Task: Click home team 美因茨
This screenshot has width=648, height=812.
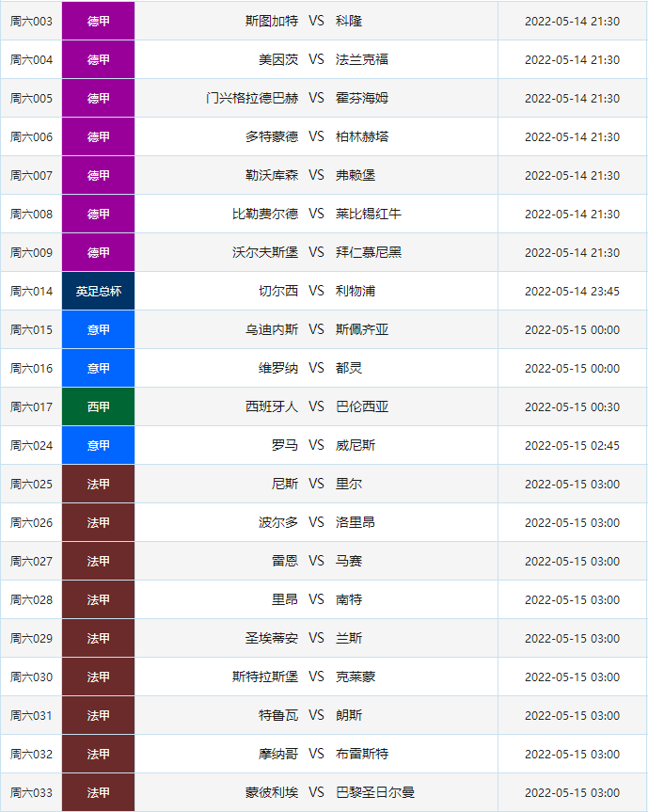Action: coord(278,59)
